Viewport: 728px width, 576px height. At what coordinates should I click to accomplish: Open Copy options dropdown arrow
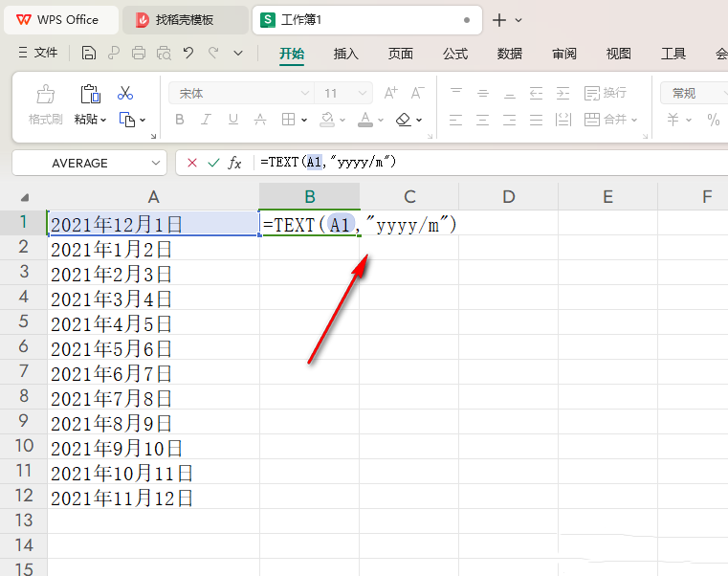point(143,121)
